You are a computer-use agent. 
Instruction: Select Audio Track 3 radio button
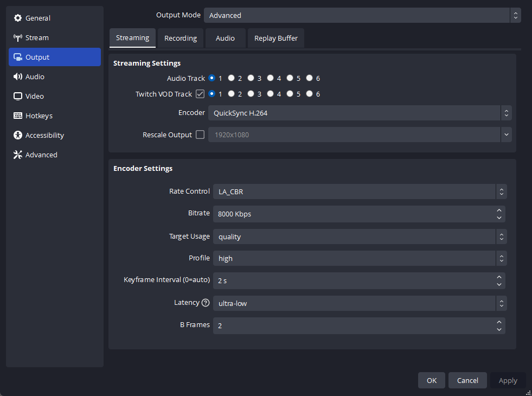(x=251, y=78)
